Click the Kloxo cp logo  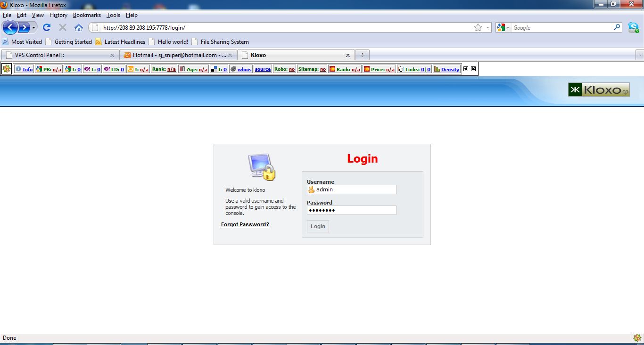(x=599, y=90)
